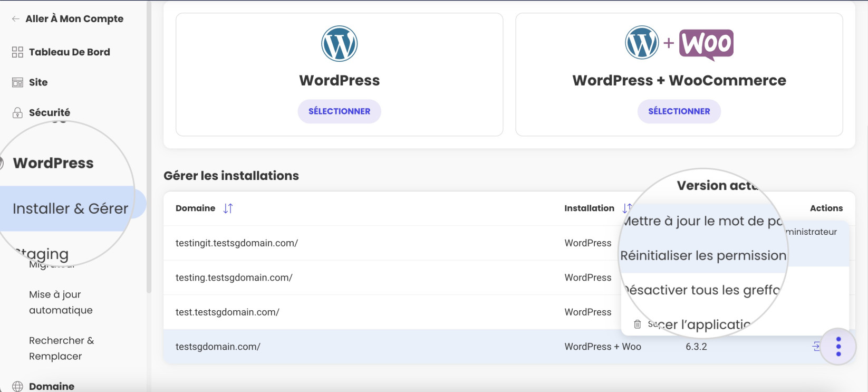This screenshot has height=392, width=868.
Task: Click the Actions column header
Action: [826, 208]
